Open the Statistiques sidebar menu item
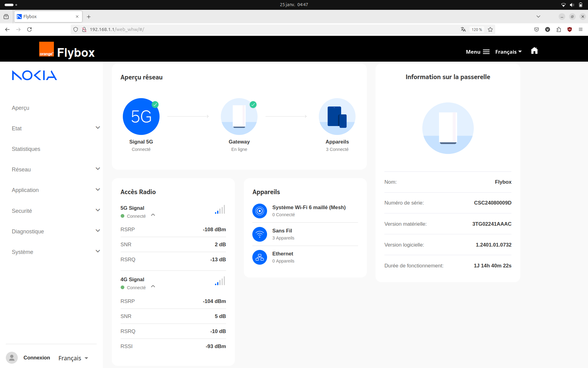Image resolution: width=588 pixels, height=368 pixels. (26, 149)
